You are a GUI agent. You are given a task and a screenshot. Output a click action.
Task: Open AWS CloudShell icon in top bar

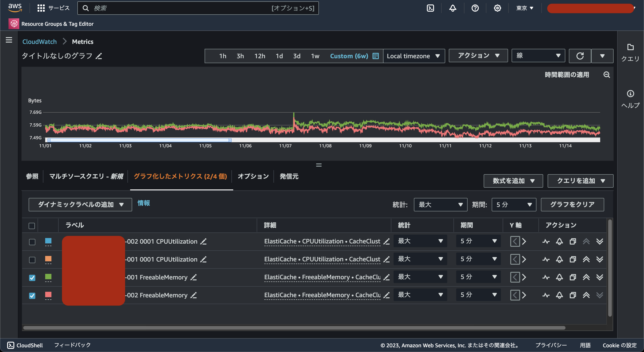[430, 8]
